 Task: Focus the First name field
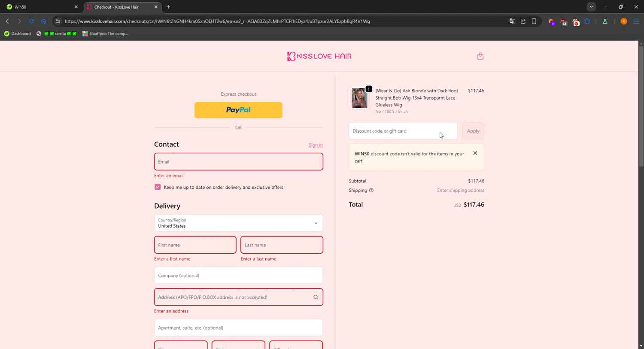pos(195,245)
